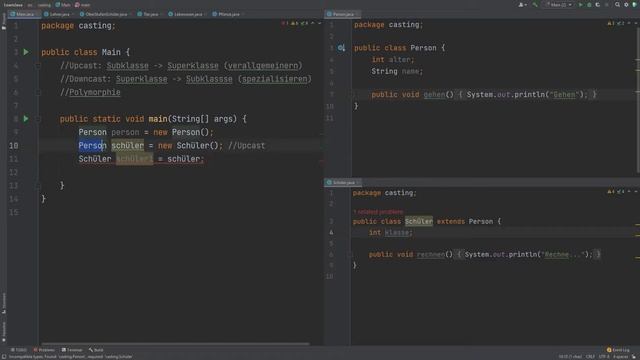Run main method from gutter arrow

click(26, 119)
